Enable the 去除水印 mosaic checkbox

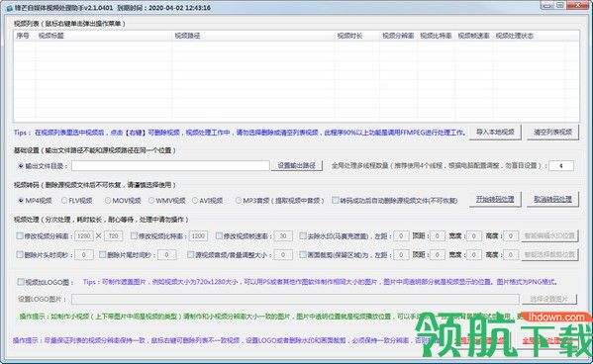click(303, 235)
